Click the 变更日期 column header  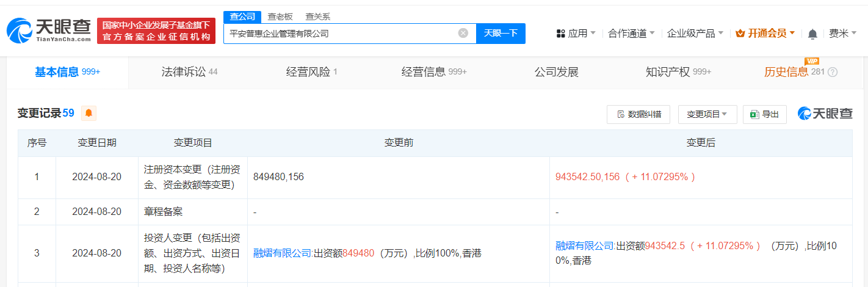click(x=96, y=143)
